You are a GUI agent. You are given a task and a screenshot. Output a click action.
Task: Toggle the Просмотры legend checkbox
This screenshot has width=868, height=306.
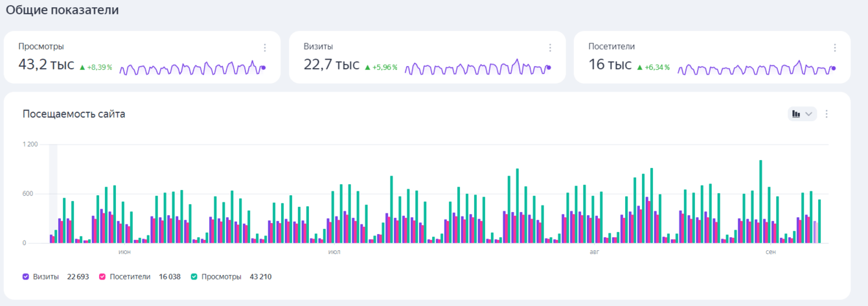coord(194,277)
